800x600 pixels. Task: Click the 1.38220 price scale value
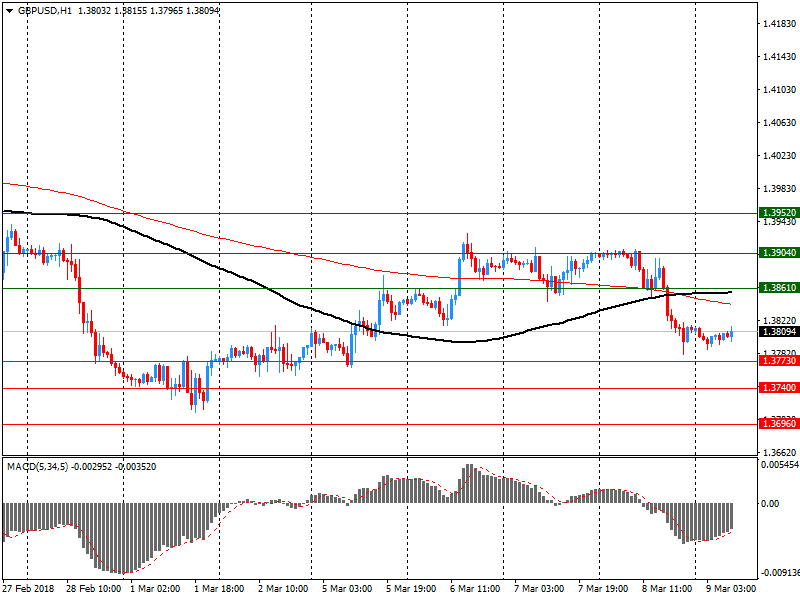coord(779,320)
